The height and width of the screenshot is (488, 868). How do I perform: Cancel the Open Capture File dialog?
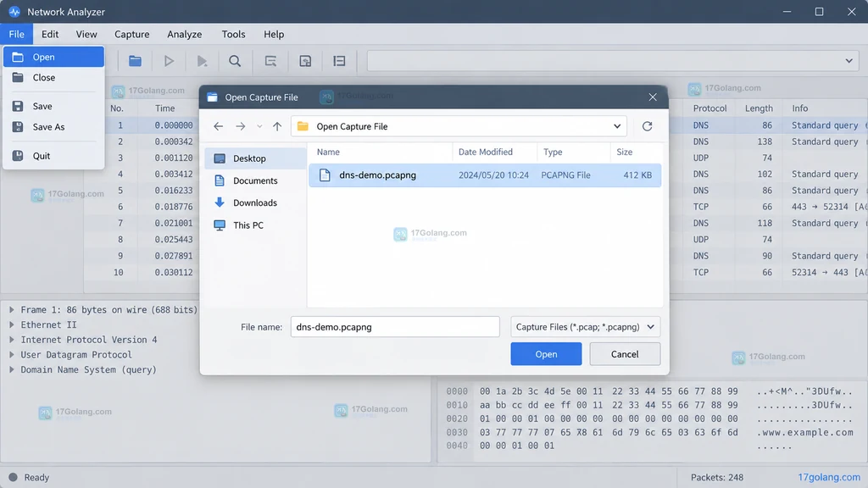click(625, 354)
